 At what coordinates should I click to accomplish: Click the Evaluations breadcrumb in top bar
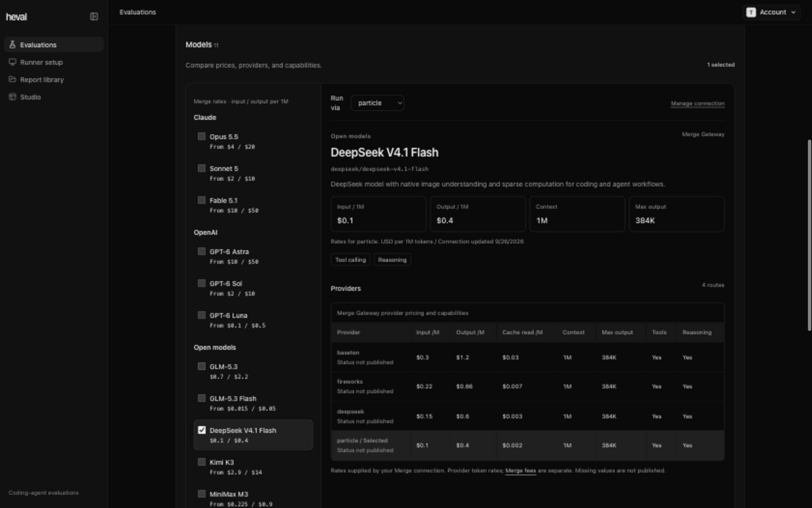(138, 12)
